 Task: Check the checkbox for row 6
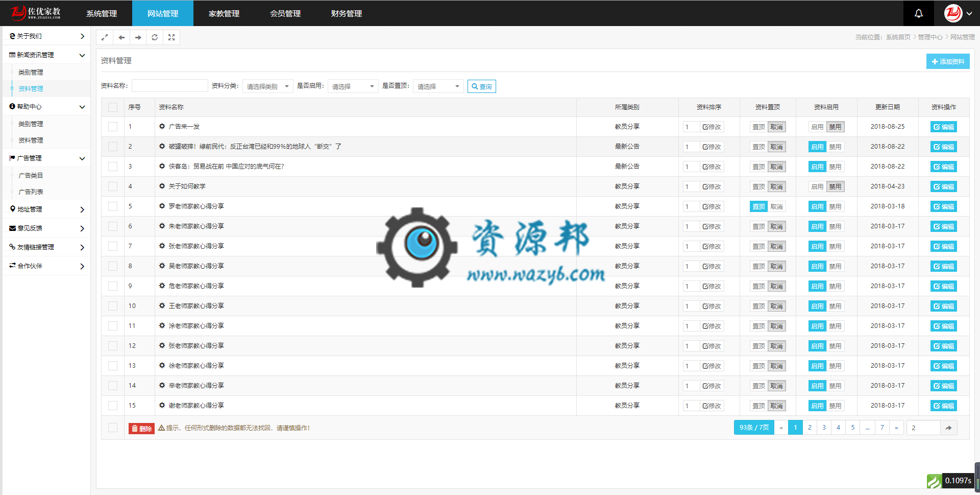[x=113, y=226]
